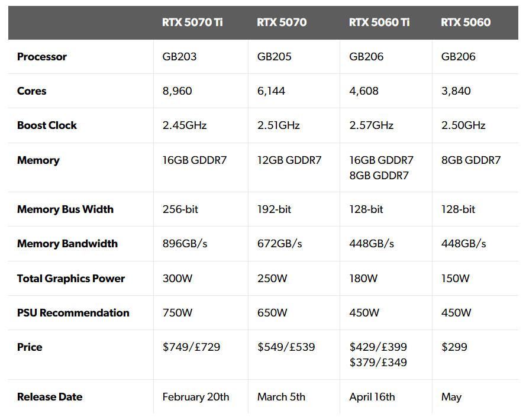Select the Boost Clock row label
The height and width of the screenshot is (420, 526).
point(47,125)
